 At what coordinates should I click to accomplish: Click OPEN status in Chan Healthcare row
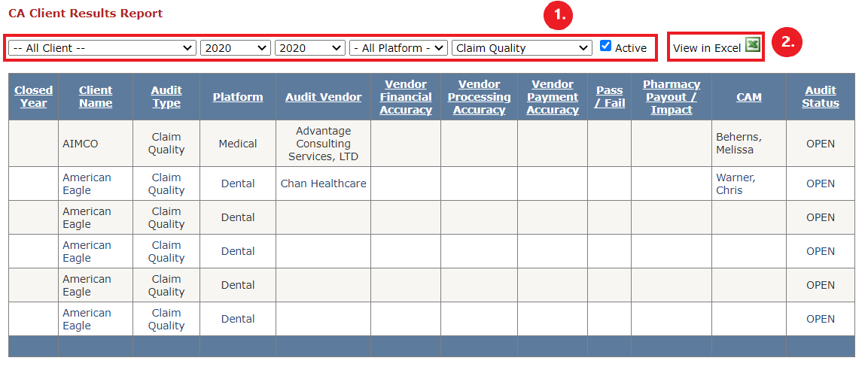(x=821, y=183)
